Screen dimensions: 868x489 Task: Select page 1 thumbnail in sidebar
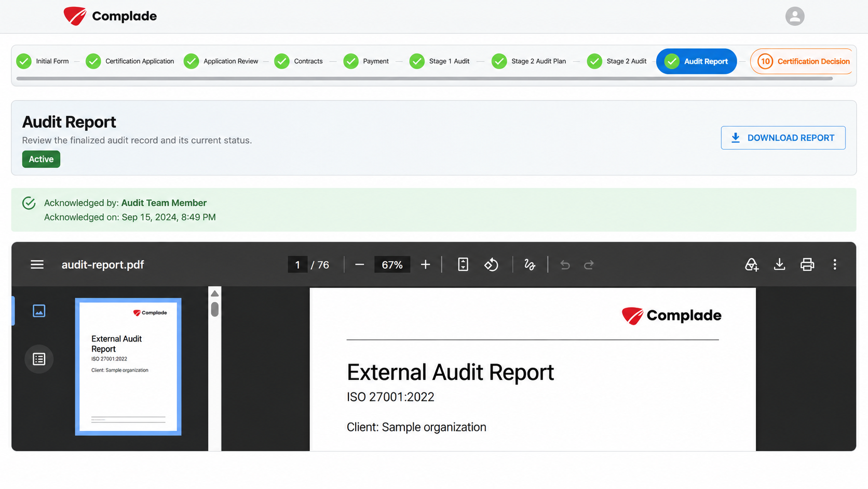(128, 366)
